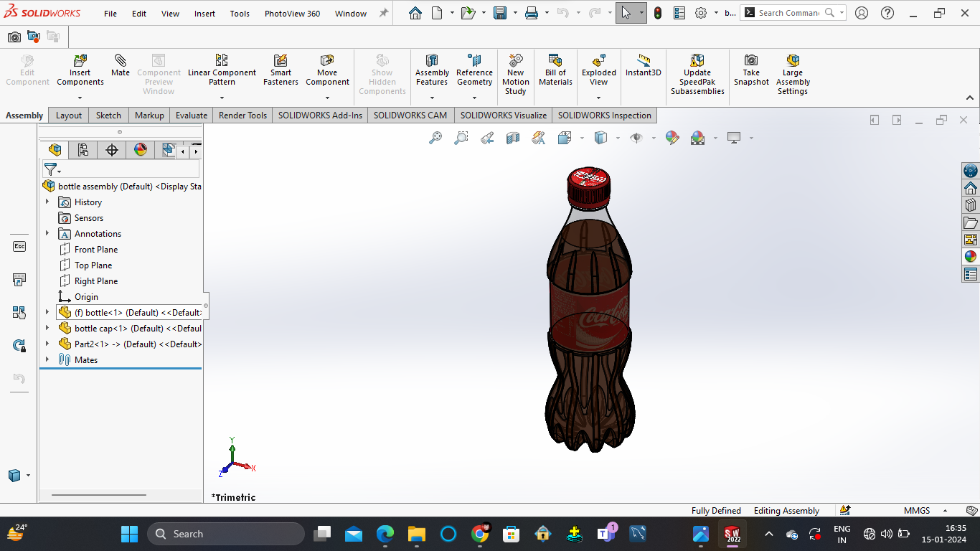Screen dimensions: 980x551
Task: Toggle the Section View display
Action: (x=513, y=138)
